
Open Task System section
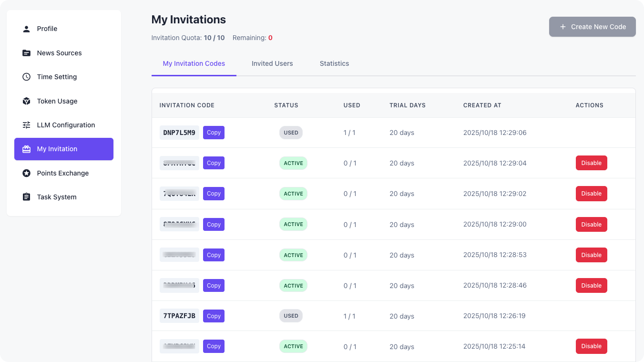coord(64,197)
